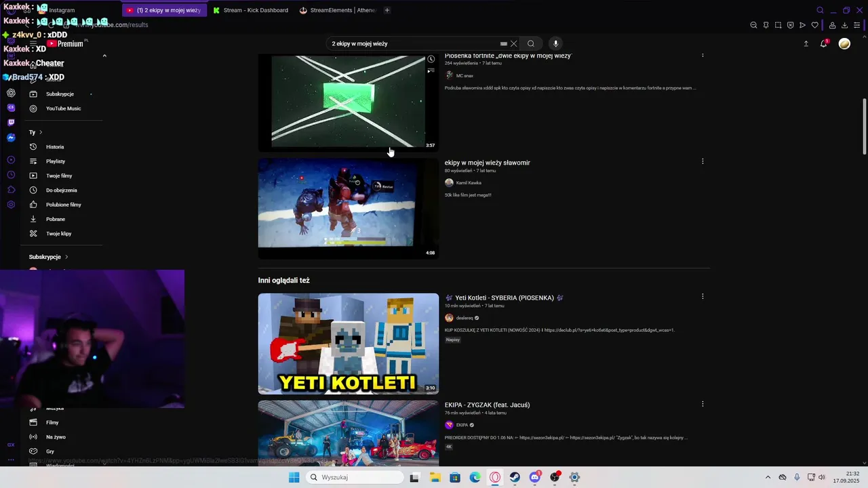
Task: Open Opera sidebar settings icon
Action: [x=11, y=205]
